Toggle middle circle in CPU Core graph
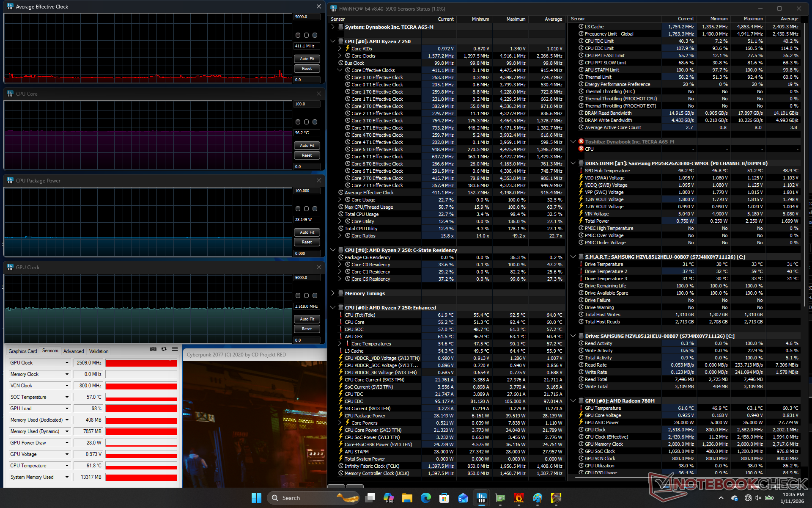This screenshot has height=508, width=812. (x=307, y=122)
